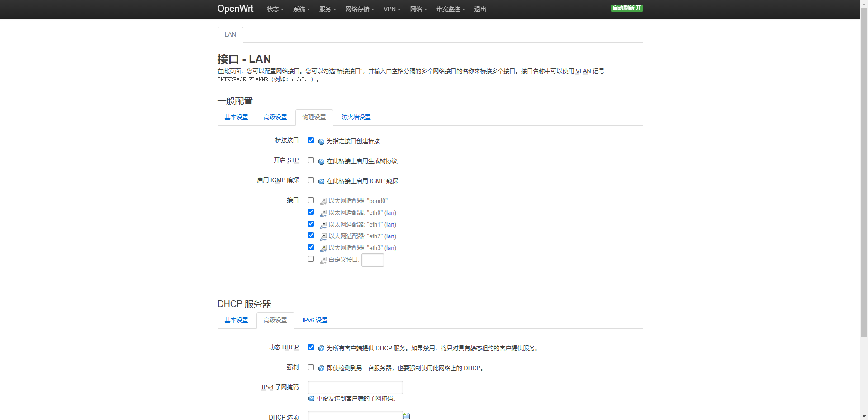Select 高级设置 tab under DHCP 服务器
This screenshot has height=420, width=868.
[275, 321]
